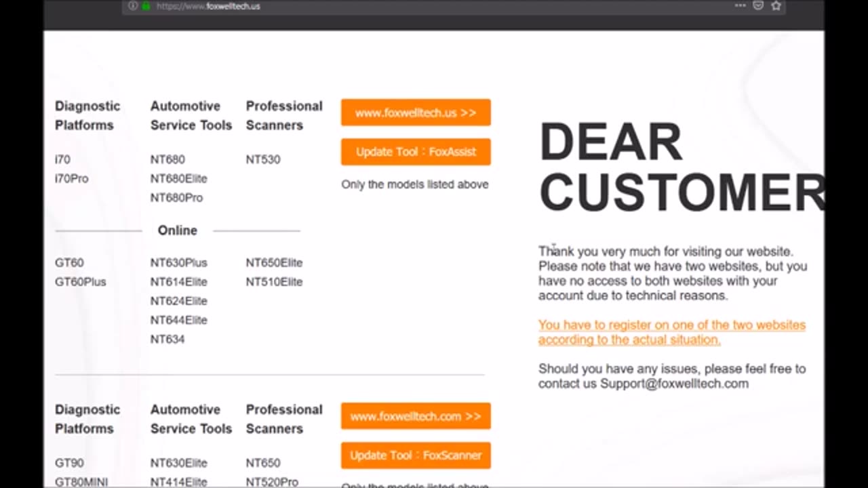Click the green padlock security icon
Screen dimensions: 868x488
[146, 6]
